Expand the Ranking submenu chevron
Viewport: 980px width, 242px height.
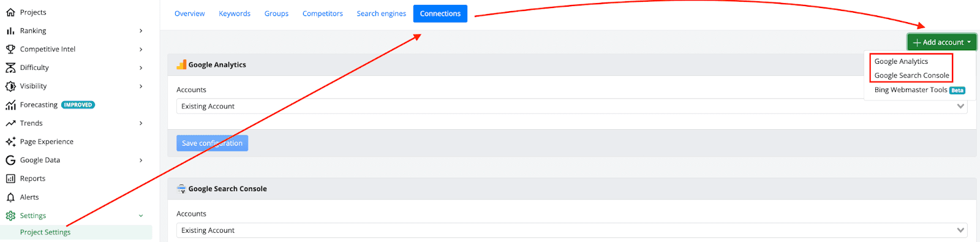[x=141, y=31]
